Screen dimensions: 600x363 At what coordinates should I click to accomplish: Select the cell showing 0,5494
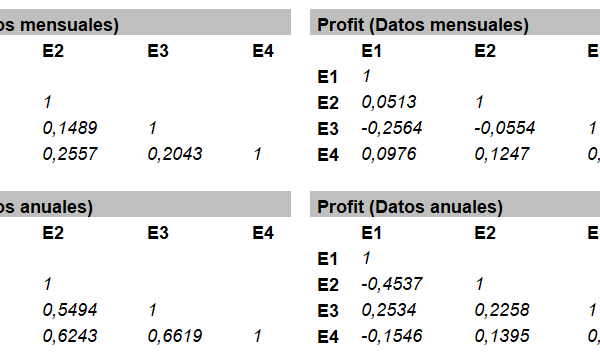70,310
